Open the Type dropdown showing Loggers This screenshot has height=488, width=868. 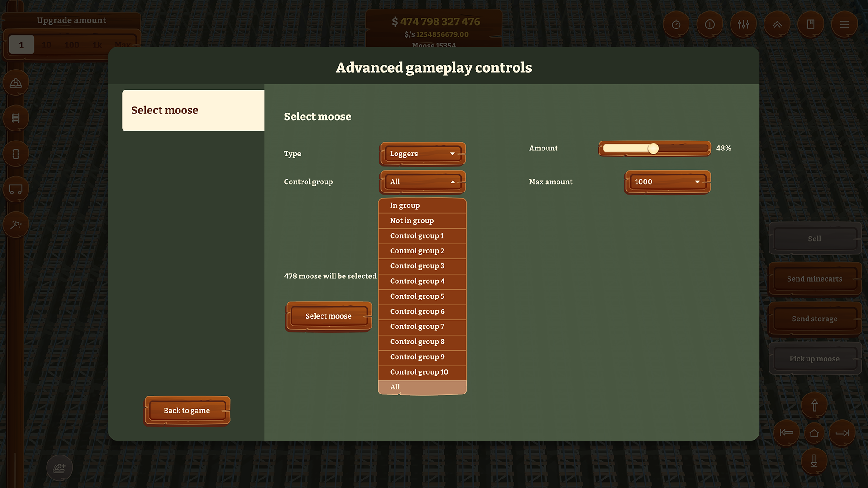(422, 154)
